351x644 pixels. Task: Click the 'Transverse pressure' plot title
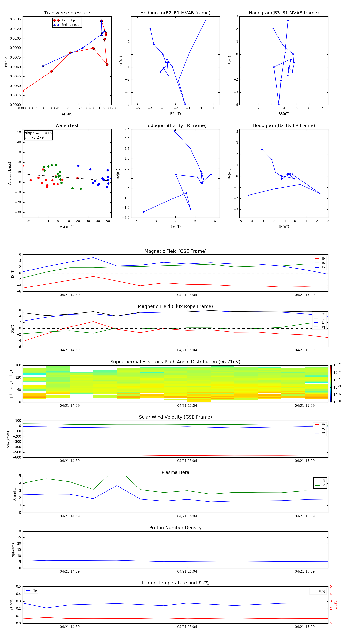coord(67,13)
